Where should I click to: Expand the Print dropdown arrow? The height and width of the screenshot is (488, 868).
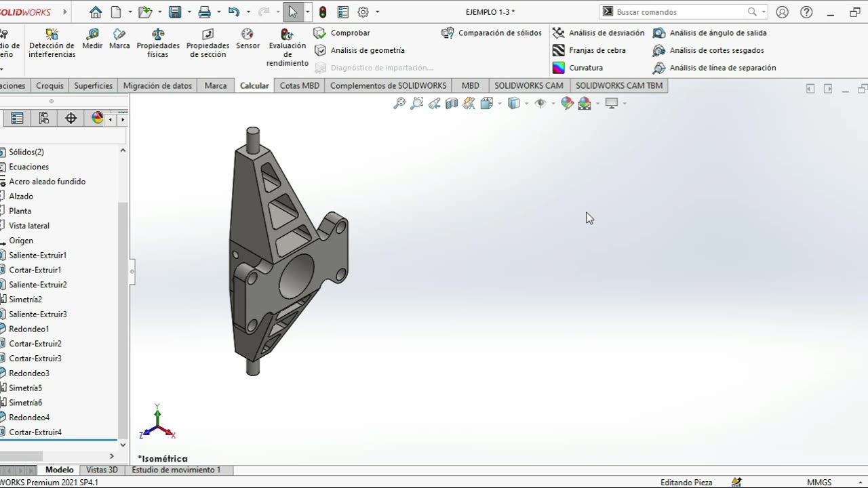tap(218, 12)
